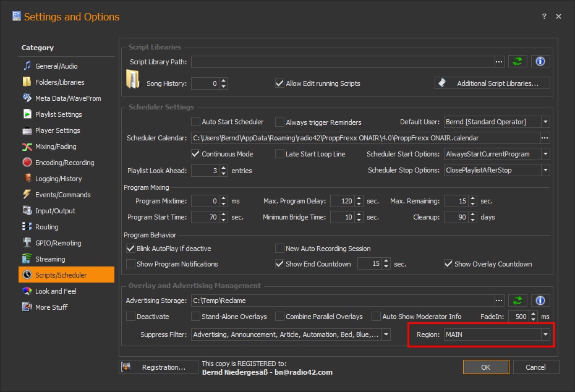Enable the Auto Start Scheduler checkbox
575x392 pixels.
(x=196, y=122)
